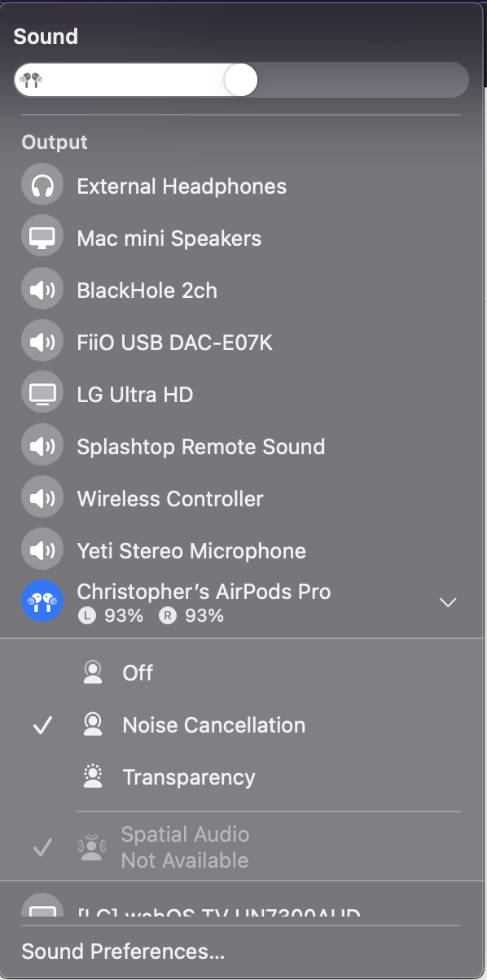Select Yeti Stereo Microphone output
Screen dimensions: 487x980
point(243,551)
